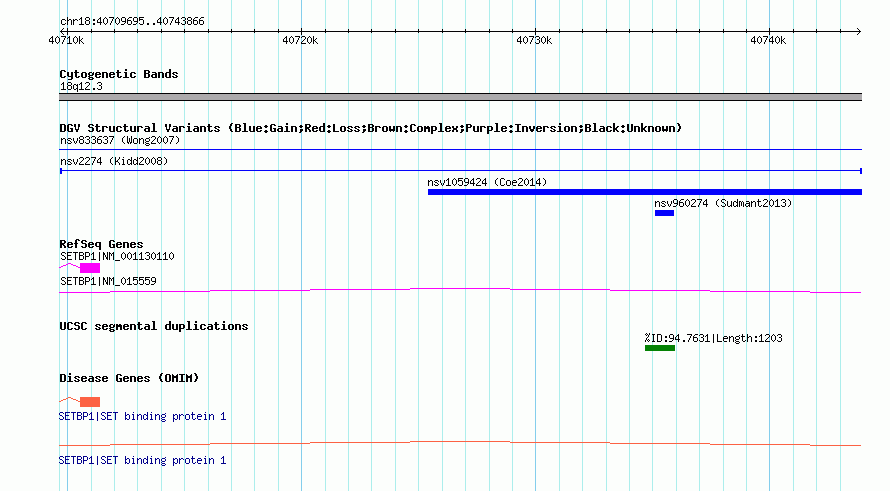Click the magenta SETBP1 NM_015559 intron line
Image resolution: width=890 pixels, height=491 pixels.
(460, 291)
